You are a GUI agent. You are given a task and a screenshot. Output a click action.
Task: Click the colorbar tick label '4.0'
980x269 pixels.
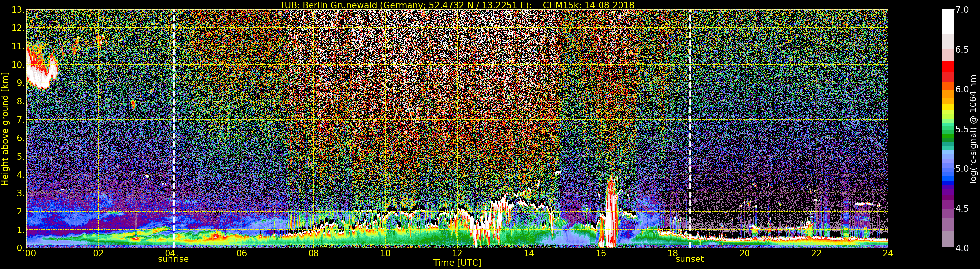pos(962,248)
